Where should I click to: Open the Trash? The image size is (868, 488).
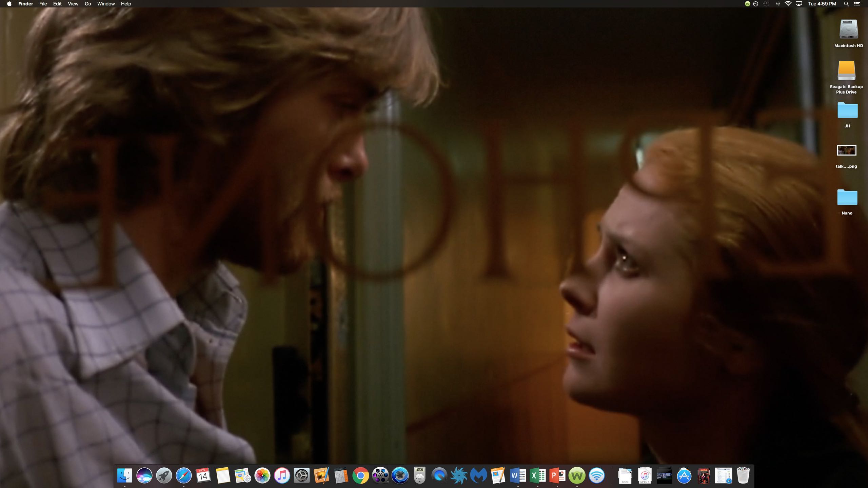(x=743, y=475)
